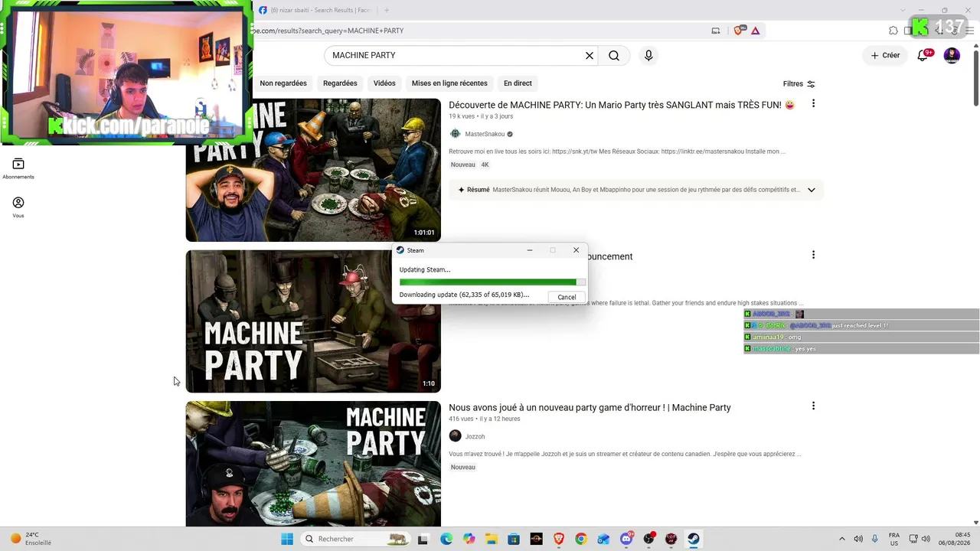Open Nous avons joué à un nouveau party game title

click(590, 408)
